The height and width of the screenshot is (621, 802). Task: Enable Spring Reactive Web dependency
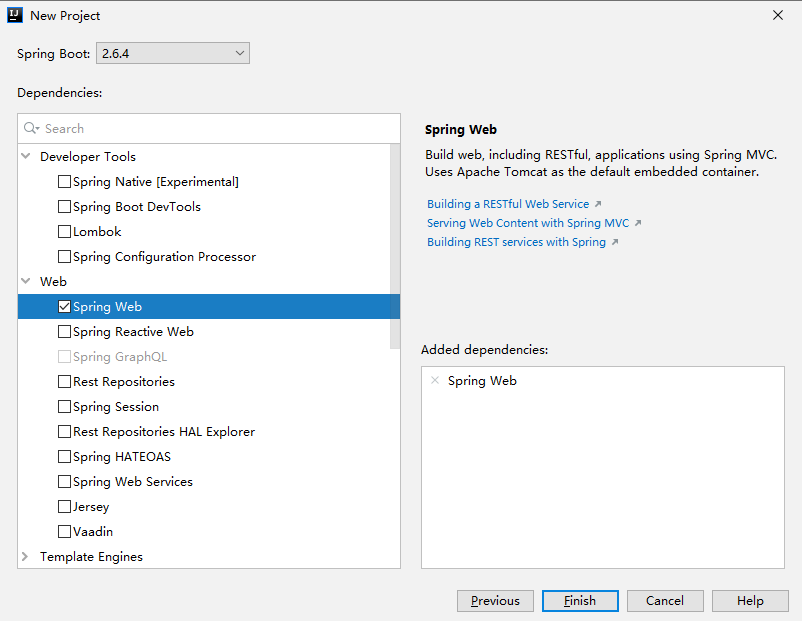pyautogui.click(x=64, y=331)
